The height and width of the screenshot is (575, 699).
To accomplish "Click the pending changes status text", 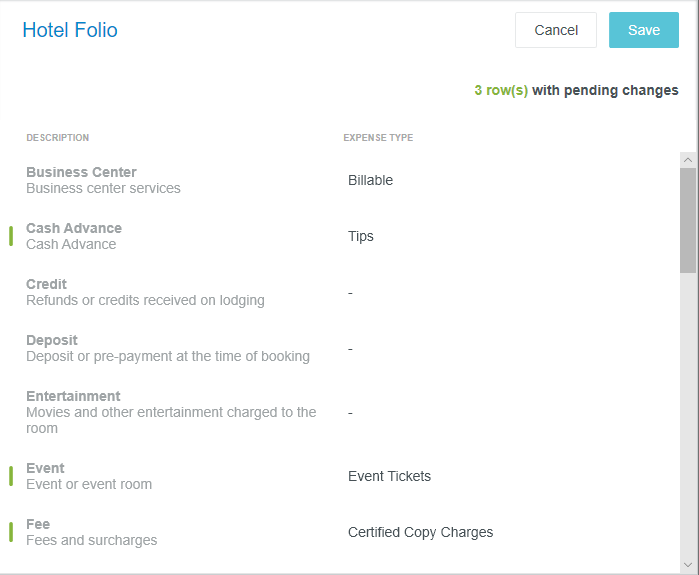I will tap(576, 90).
